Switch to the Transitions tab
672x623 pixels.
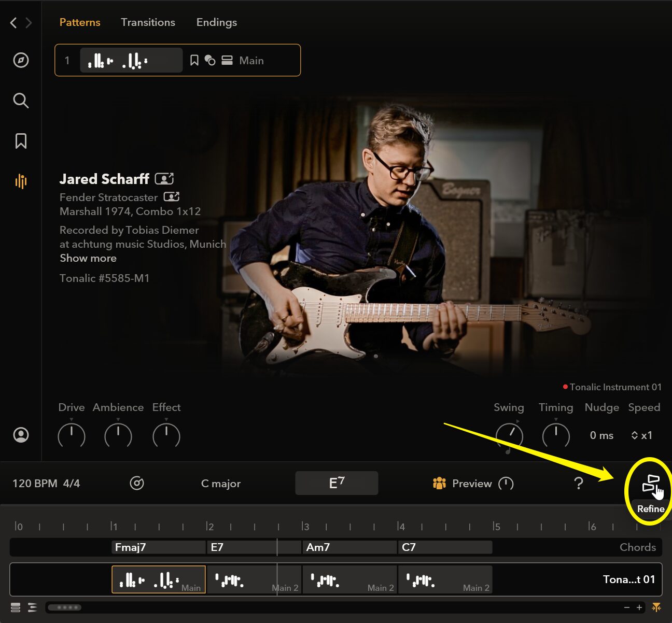pos(148,22)
